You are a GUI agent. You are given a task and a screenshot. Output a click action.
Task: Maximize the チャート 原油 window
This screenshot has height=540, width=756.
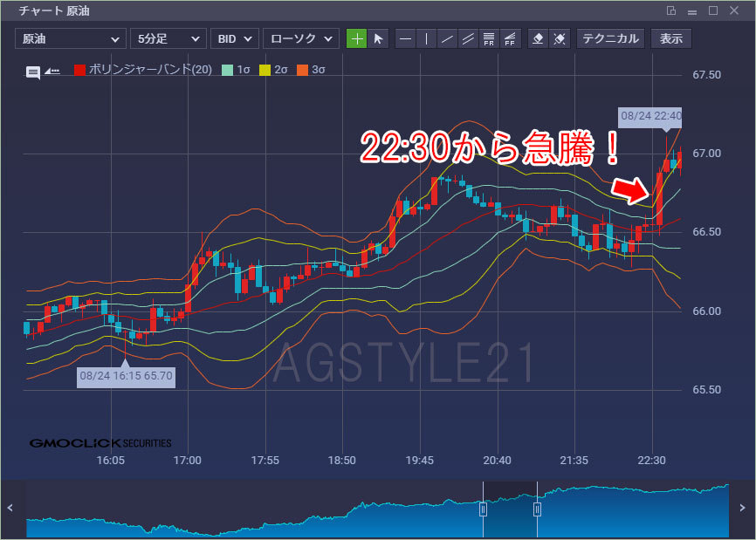713,10
